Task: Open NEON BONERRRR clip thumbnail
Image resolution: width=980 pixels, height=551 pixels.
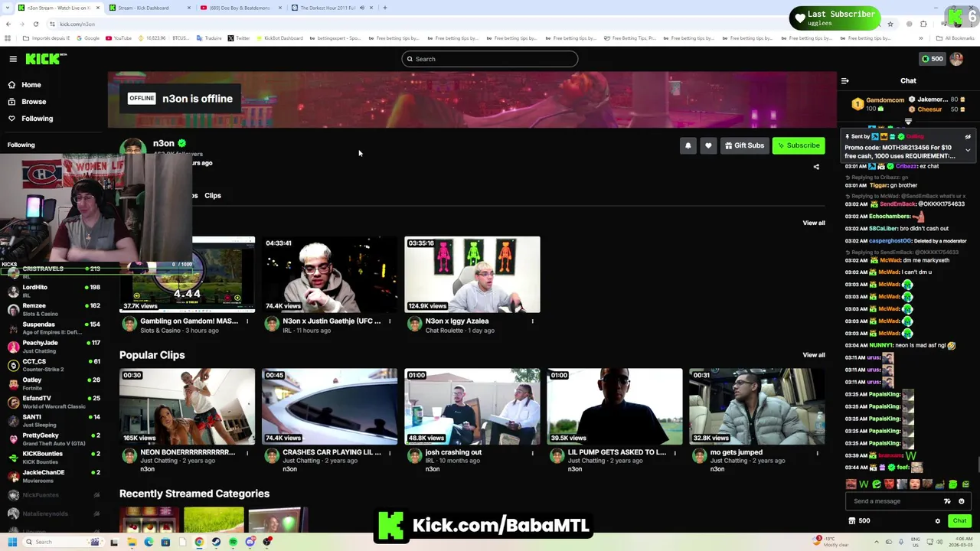Action: click(x=187, y=406)
